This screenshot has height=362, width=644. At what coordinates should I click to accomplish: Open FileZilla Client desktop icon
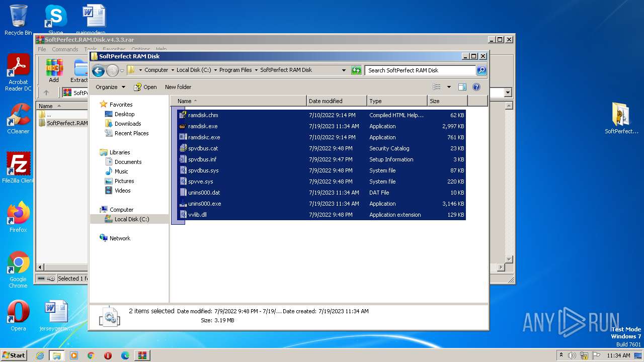pyautogui.click(x=18, y=168)
